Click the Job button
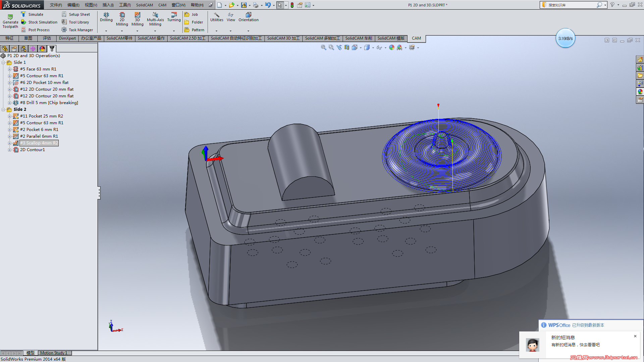The width and height of the screenshot is (644, 362). tap(191, 14)
